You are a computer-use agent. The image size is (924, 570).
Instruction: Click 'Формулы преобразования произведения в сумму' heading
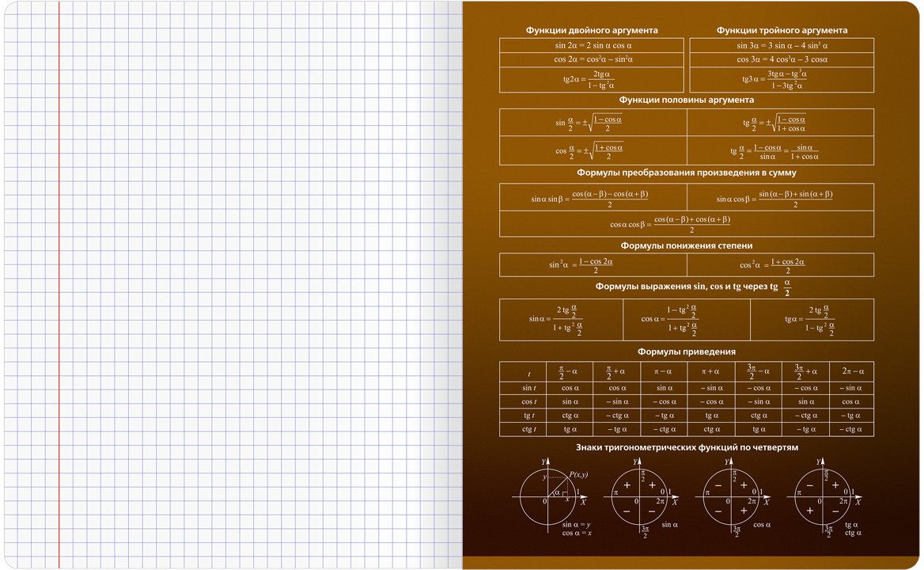click(x=686, y=172)
